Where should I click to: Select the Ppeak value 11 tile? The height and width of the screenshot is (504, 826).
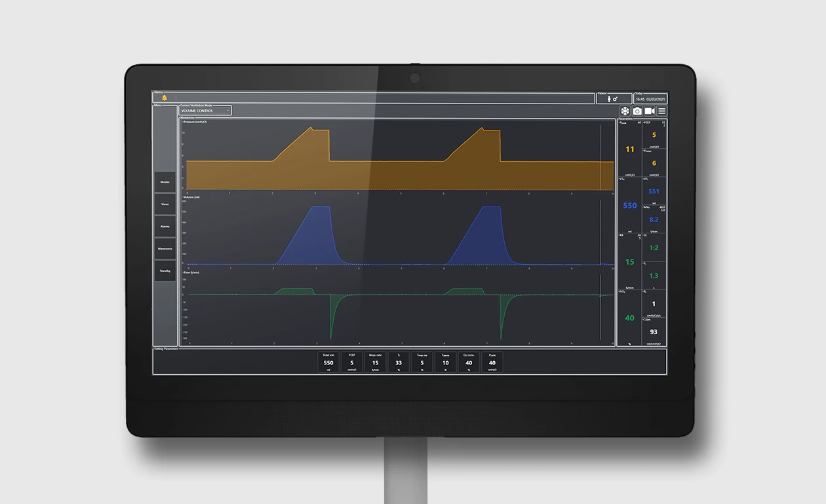tap(629, 149)
